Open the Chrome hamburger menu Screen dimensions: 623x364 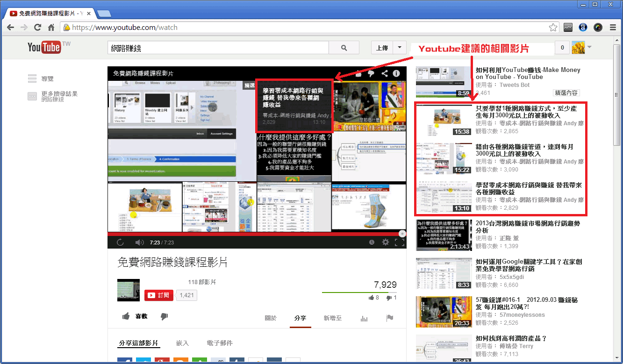[613, 28]
